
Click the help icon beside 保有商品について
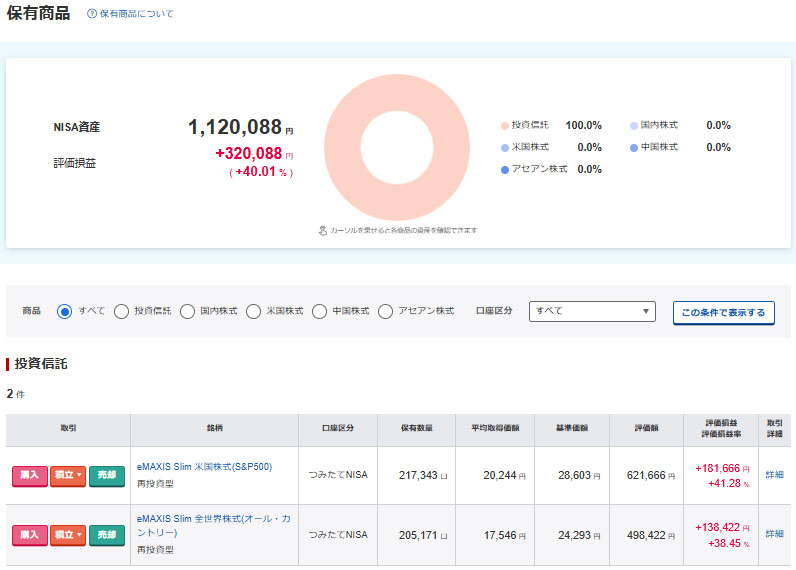(92, 14)
